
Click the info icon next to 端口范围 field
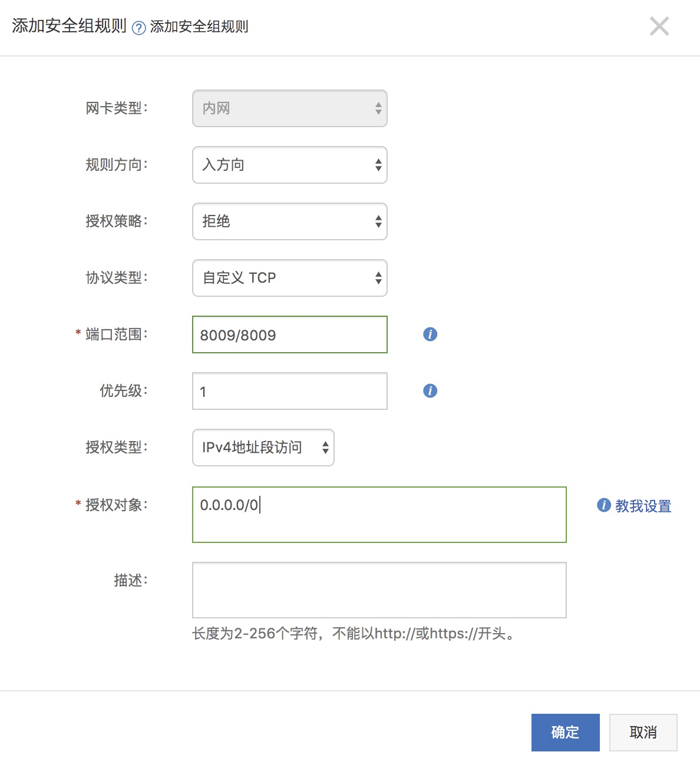click(x=430, y=334)
